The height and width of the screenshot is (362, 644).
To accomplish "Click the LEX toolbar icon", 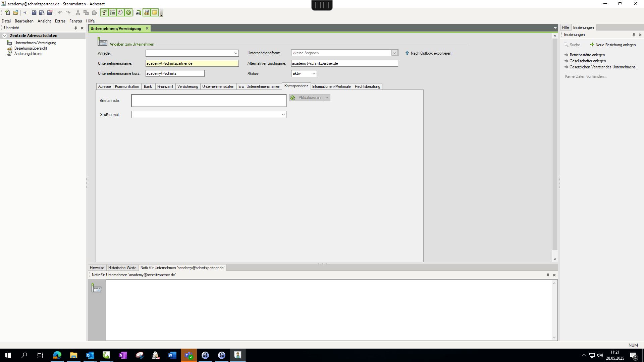I will pos(138,12).
